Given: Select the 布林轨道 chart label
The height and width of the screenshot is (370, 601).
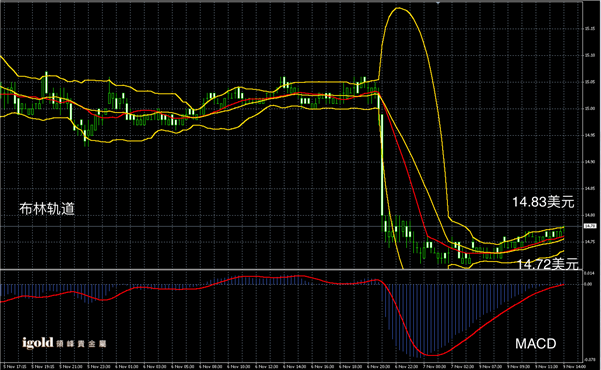Looking at the screenshot, I should 47,209.
